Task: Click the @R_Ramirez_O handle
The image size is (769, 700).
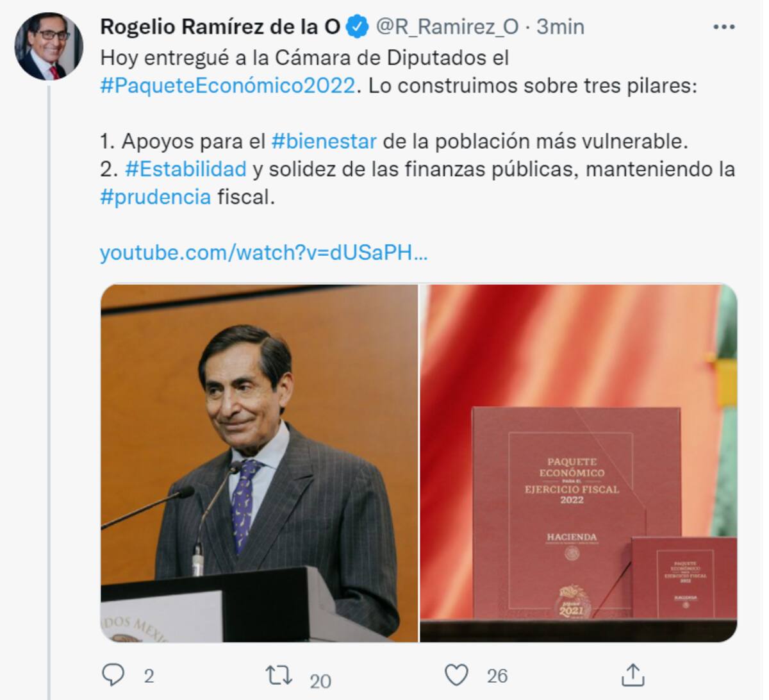Action: 447,27
